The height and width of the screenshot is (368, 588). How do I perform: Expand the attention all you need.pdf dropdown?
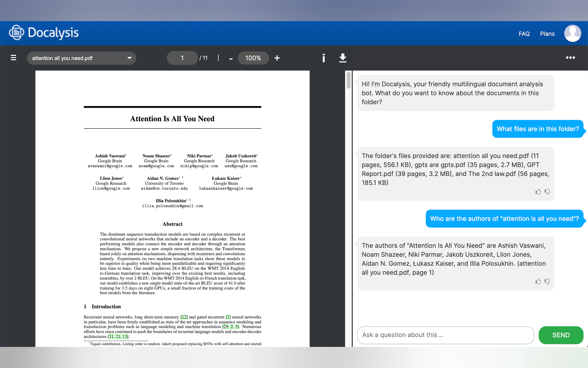129,58
